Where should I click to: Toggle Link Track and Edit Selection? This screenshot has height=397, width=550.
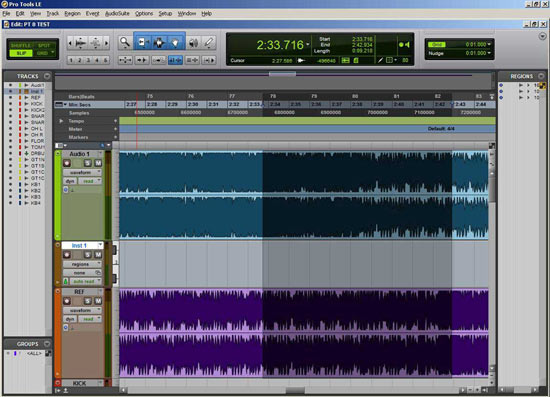[x=192, y=60]
